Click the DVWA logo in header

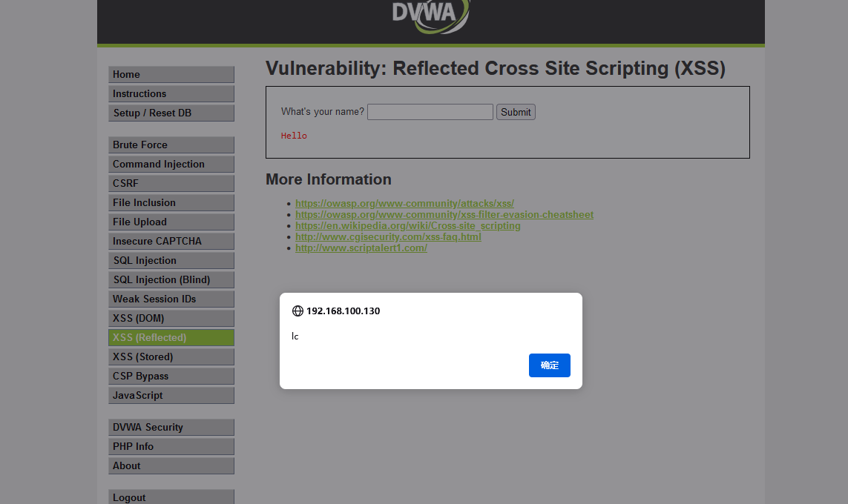point(431,16)
